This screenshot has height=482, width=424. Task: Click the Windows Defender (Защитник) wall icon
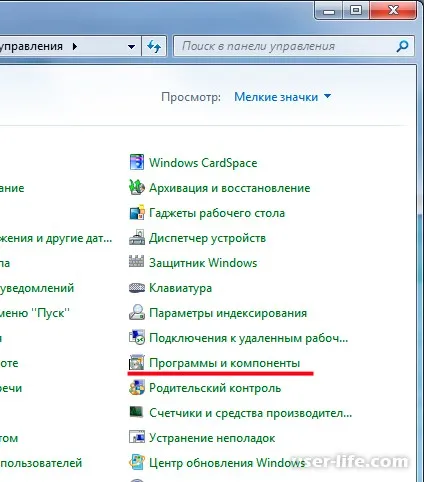137,262
